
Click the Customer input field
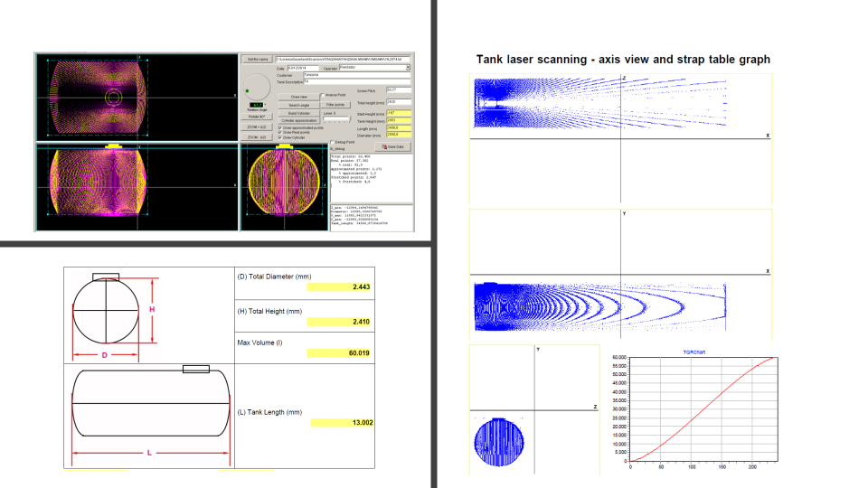click(357, 75)
